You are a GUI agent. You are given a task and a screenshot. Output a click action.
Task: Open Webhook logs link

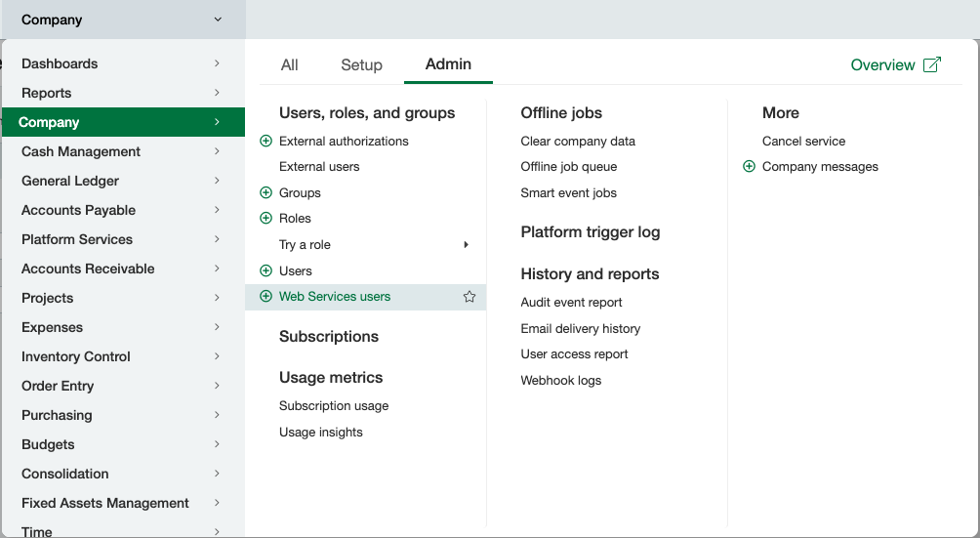click(x=561, y=381)
